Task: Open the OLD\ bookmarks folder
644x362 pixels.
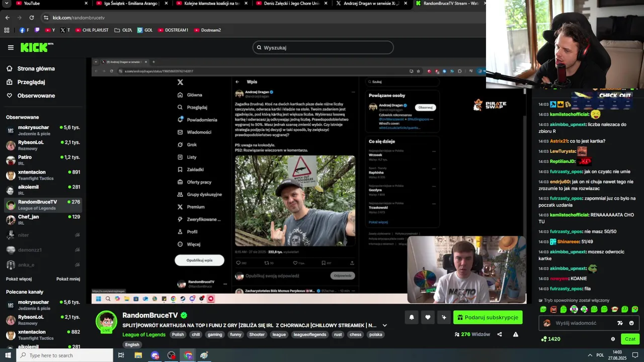Action: click(123, 30)
